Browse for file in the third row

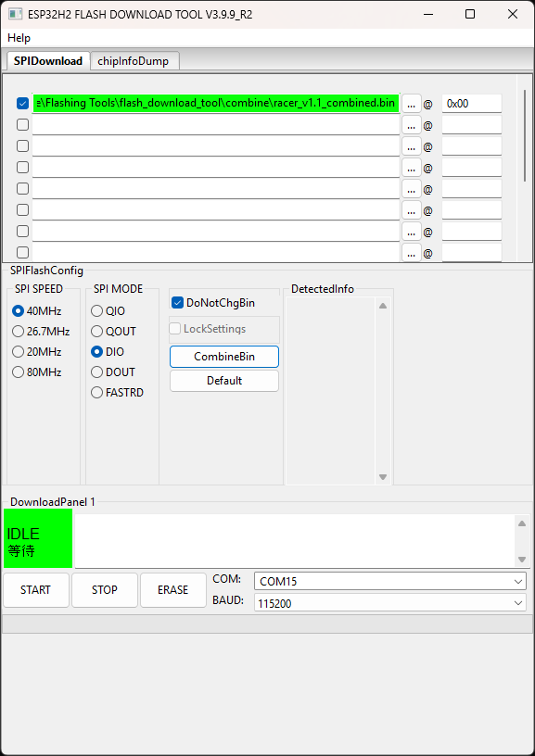(x=412, y=146)
